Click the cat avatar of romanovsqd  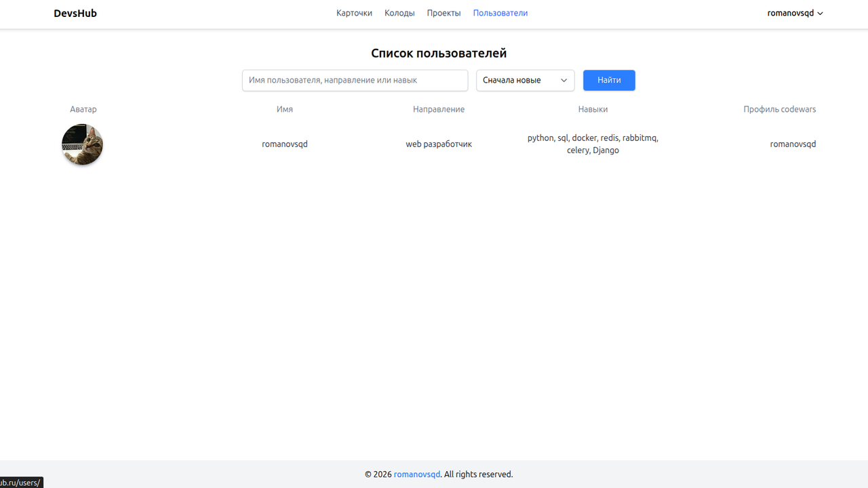[82, 144]
